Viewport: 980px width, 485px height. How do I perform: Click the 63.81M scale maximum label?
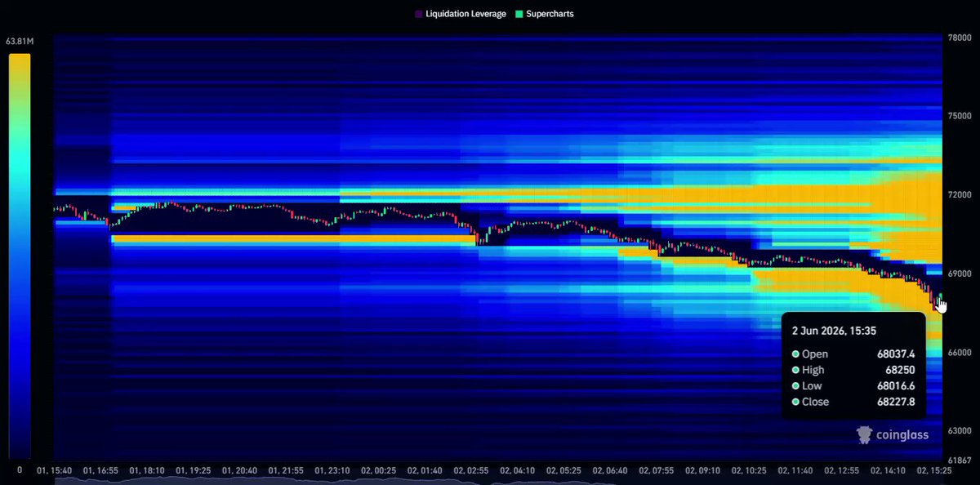click(19, 42)
